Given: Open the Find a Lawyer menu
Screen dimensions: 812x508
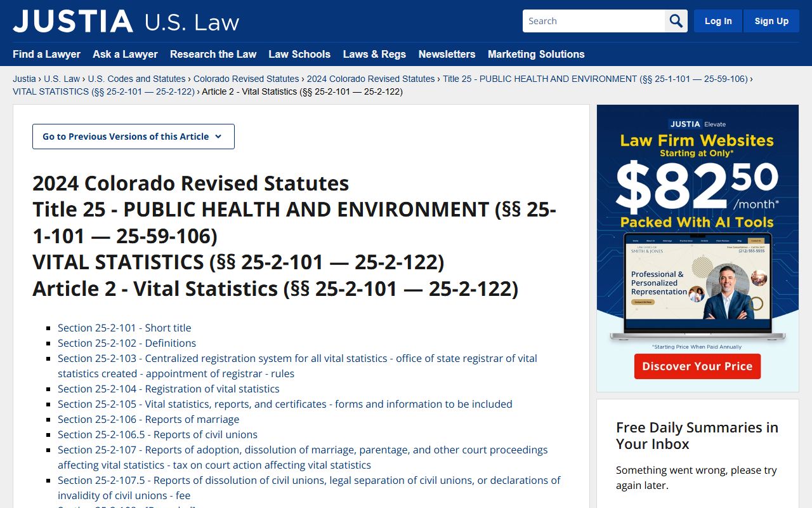Looking at the screenshot, I should [x=46, y=54].
